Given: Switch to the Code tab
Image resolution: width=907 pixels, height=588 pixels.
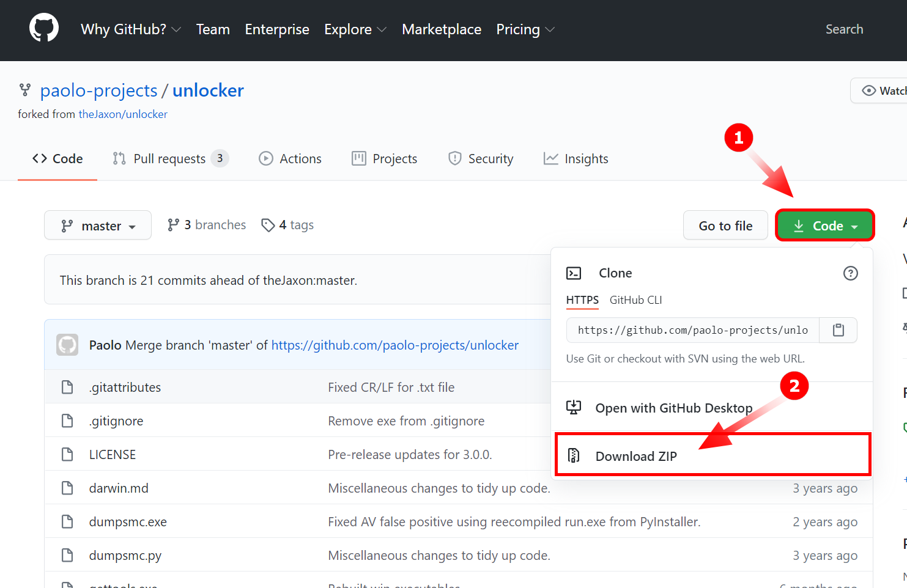Looking at the screenshot, I should tap(57, 159).
